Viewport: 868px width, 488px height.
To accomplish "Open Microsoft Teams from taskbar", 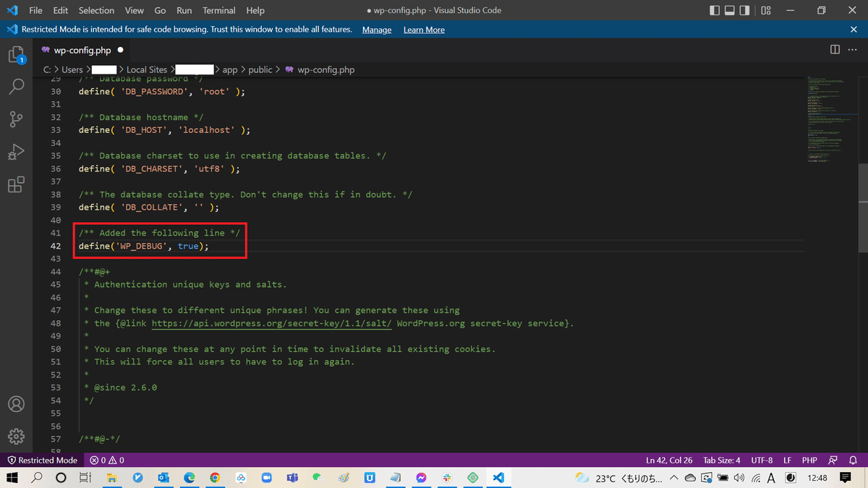I will click(x=292, y=478).
